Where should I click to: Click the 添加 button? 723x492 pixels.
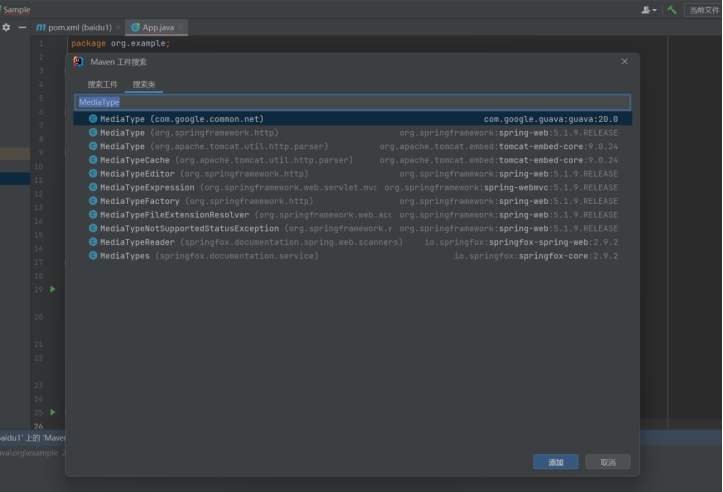click(556, 462)
